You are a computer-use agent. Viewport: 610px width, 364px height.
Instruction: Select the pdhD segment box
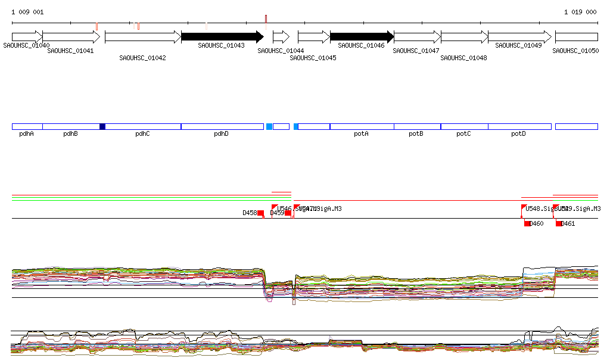222,126
